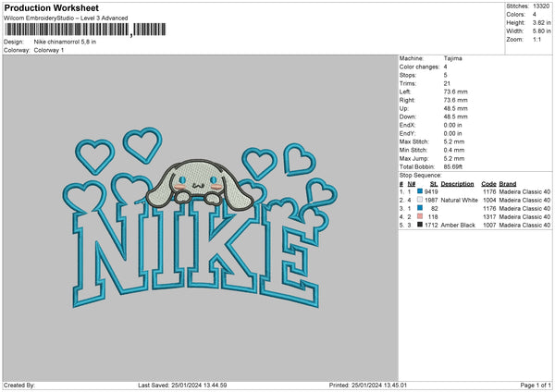
Task: Click the St. column header
Action: [x=434, y=183]
